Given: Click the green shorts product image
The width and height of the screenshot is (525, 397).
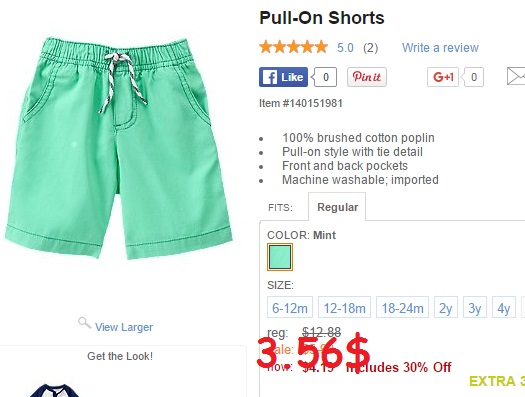Looking at the screenshot, I should [x=119, y=148].
